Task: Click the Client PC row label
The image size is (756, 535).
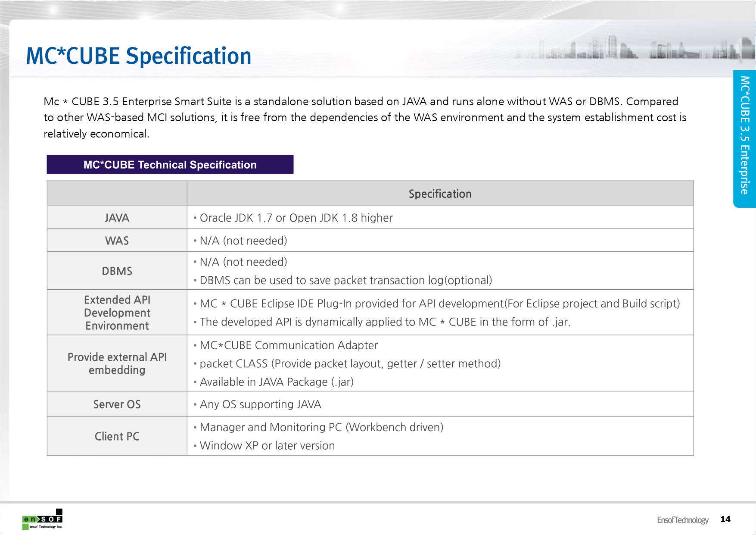Action: point(117,436)
